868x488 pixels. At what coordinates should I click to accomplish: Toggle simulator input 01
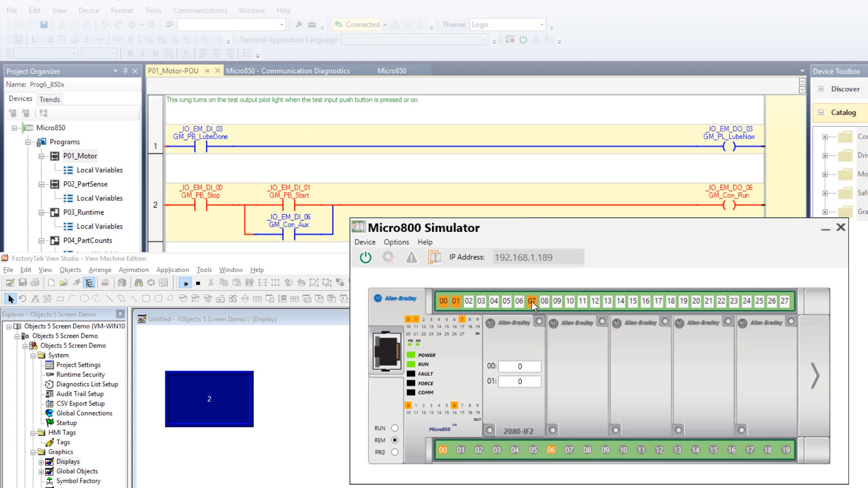456,301
